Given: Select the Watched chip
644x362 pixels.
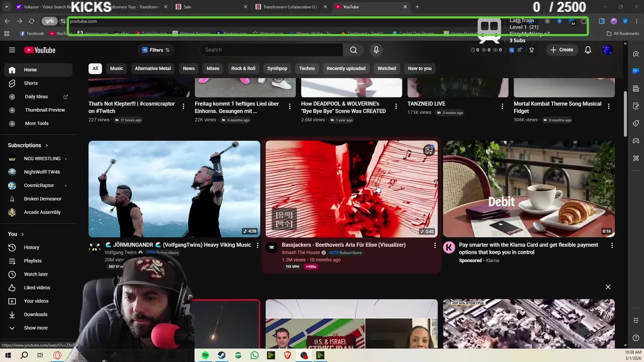Looking at the screenshot, I should click(387, 68).
